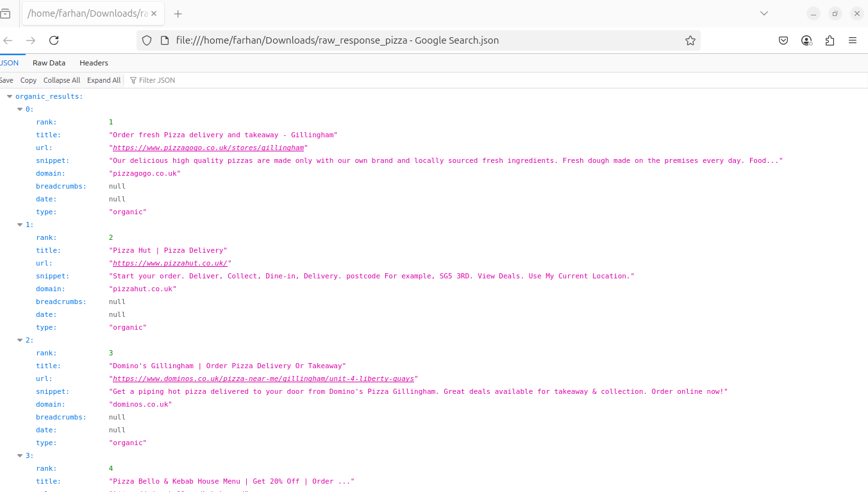The image size is (868, 492).
Task: Switch to the Headers tab
Action: (94, 63)
